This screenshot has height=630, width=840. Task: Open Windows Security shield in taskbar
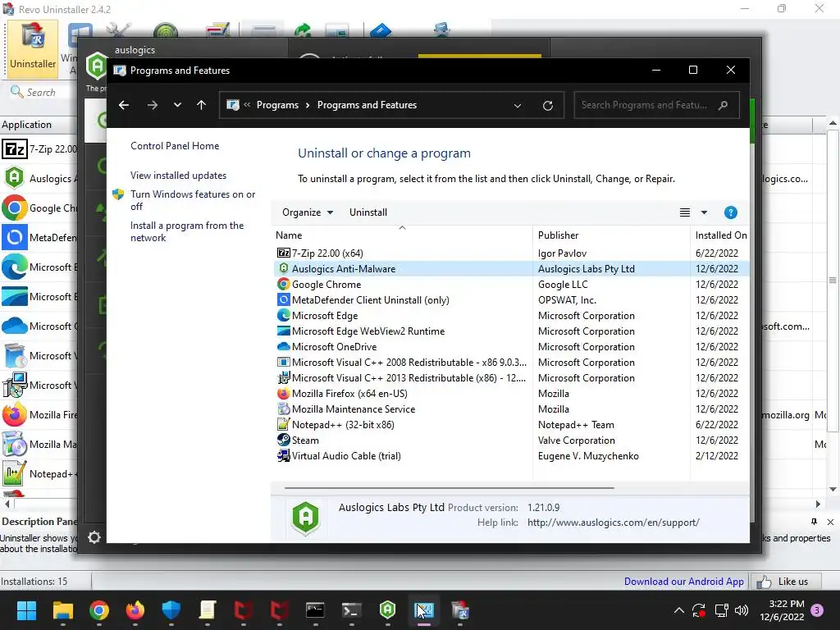(171, 610)
